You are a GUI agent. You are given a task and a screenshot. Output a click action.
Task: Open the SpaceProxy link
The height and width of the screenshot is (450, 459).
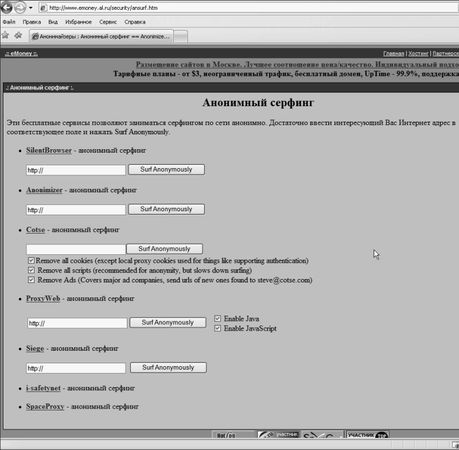tap(45, 406)
